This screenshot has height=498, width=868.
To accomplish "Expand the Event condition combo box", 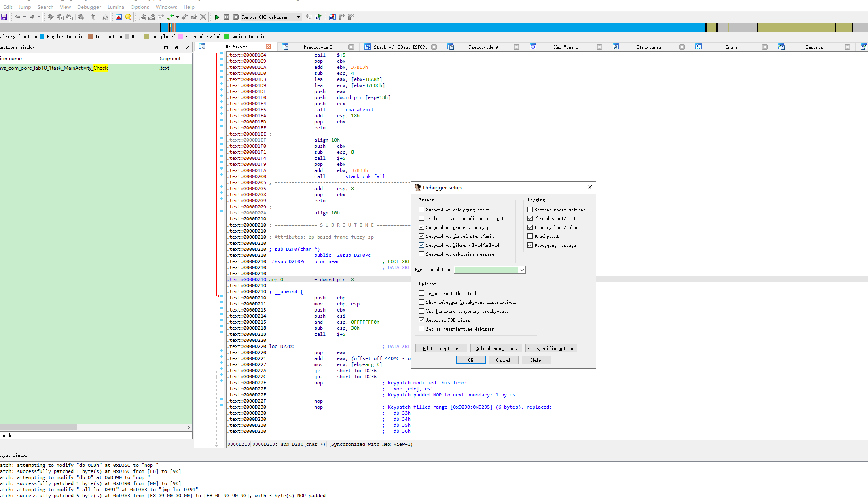I will pos(522,270).
